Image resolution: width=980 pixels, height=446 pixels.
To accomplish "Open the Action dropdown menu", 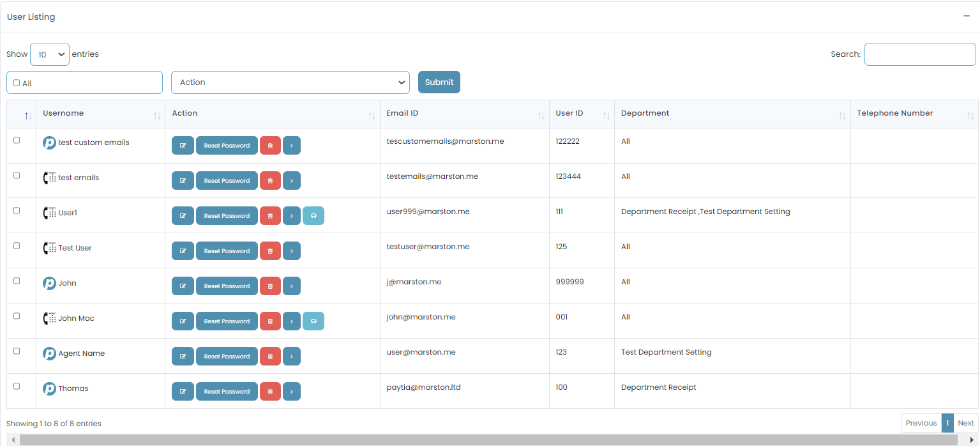I will (290, 82).
